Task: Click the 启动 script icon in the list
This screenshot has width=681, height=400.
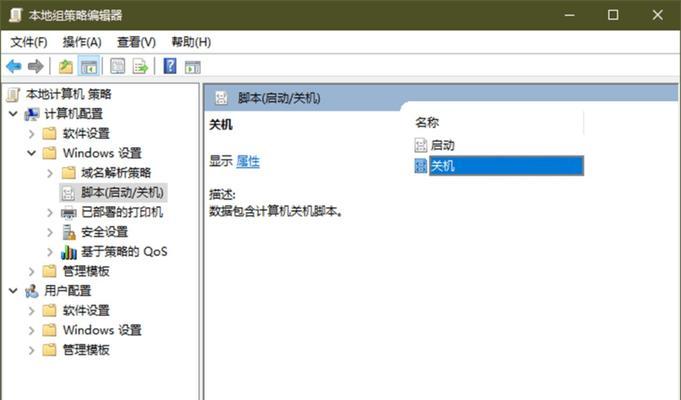Action: [x=420, y=145]
